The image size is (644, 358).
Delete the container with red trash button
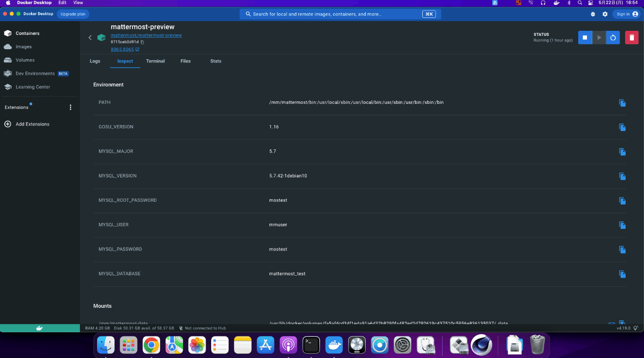632,37
